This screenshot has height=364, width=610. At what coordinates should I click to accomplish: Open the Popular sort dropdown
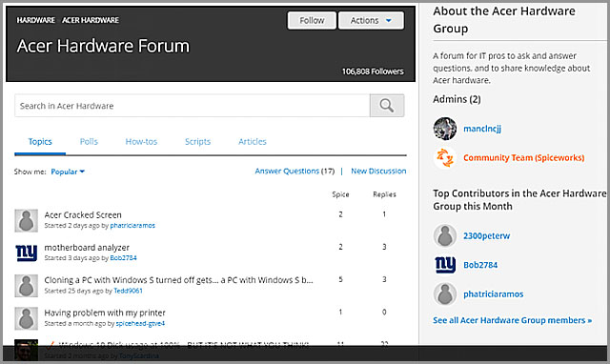click(x=68, y=172)
